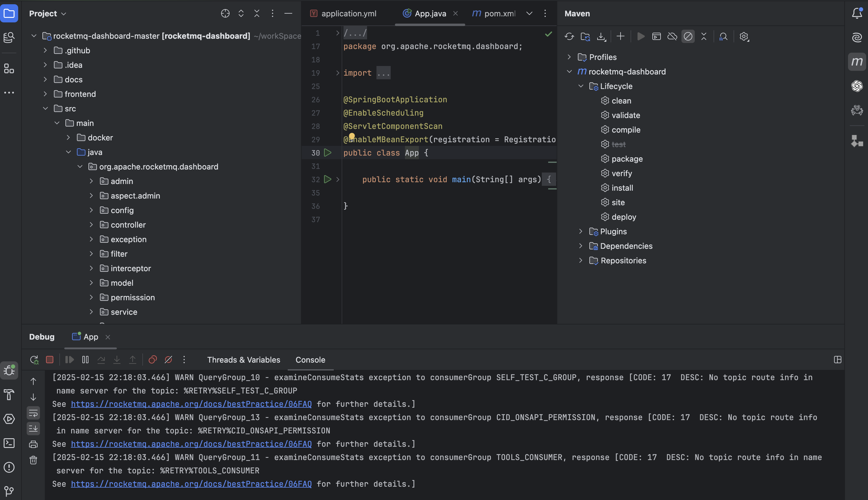Toggle mute breakpoints
This screenshot has height=500, width=868.
(x=168, y=360)
